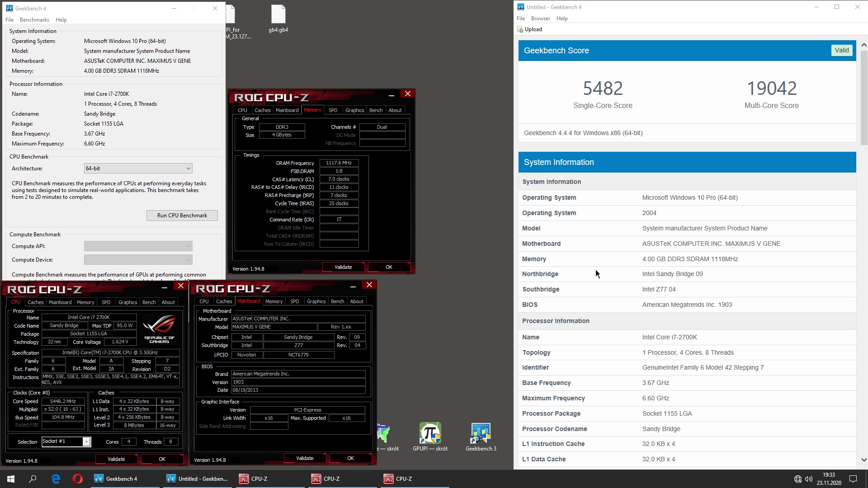
Task: Open Compute Device dropdown
Action: point(138,260)
